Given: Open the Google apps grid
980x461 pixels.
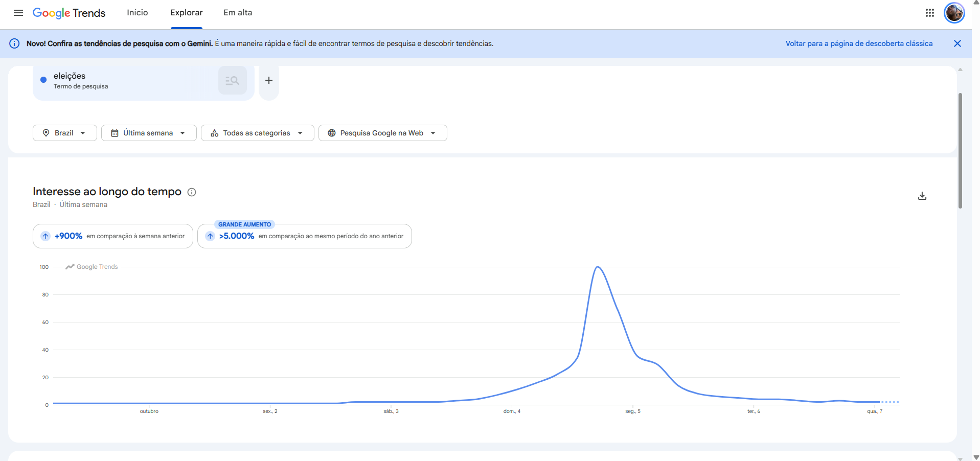Looking at the screenshot, I should click(x=930, y=13).
